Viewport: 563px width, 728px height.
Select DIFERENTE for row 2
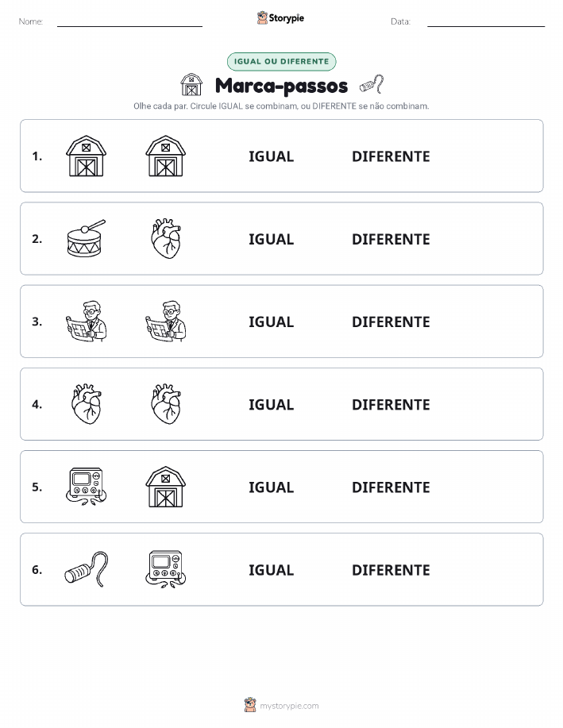[x=391, y=239]
